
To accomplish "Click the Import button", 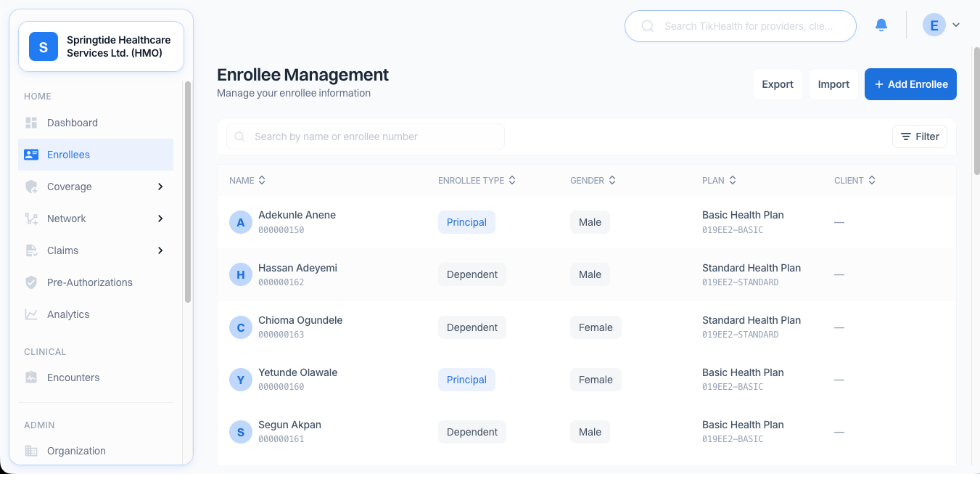I will click(833, 84).
